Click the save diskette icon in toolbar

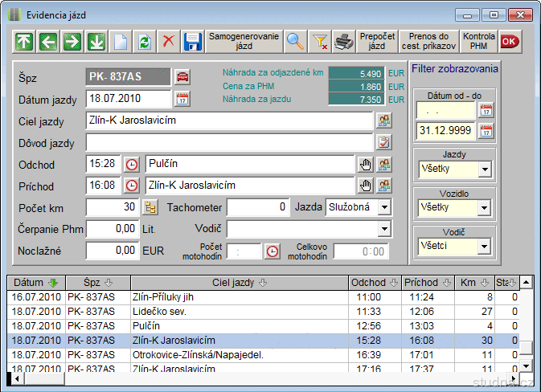point(192,42)
